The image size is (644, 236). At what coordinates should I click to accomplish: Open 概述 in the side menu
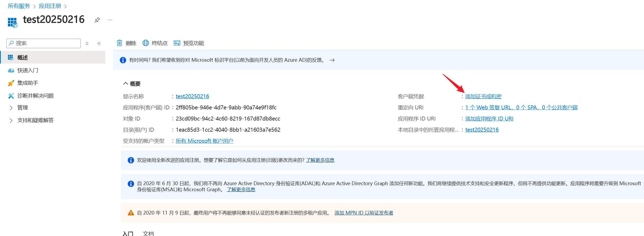tap(53, 57)
